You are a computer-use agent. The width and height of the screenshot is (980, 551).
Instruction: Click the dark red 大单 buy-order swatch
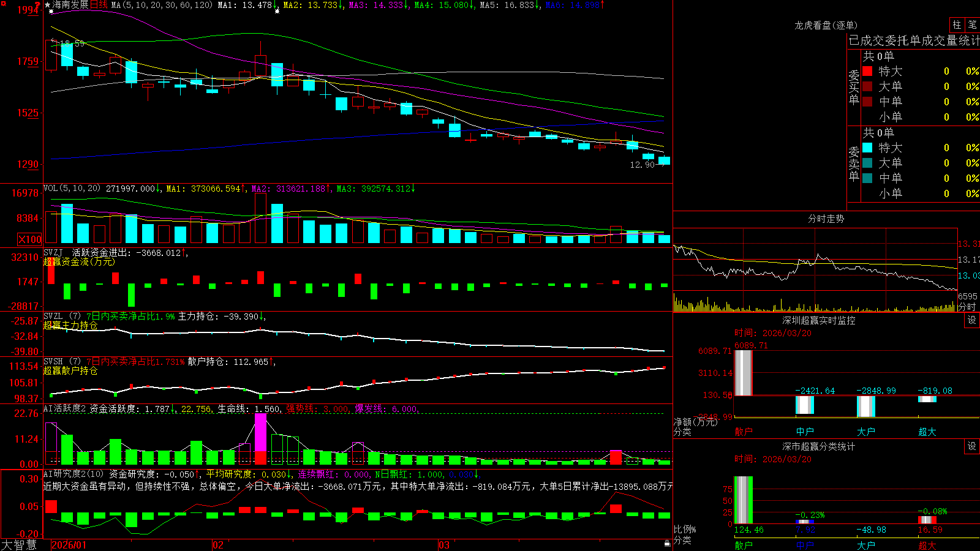pos(867,86)
